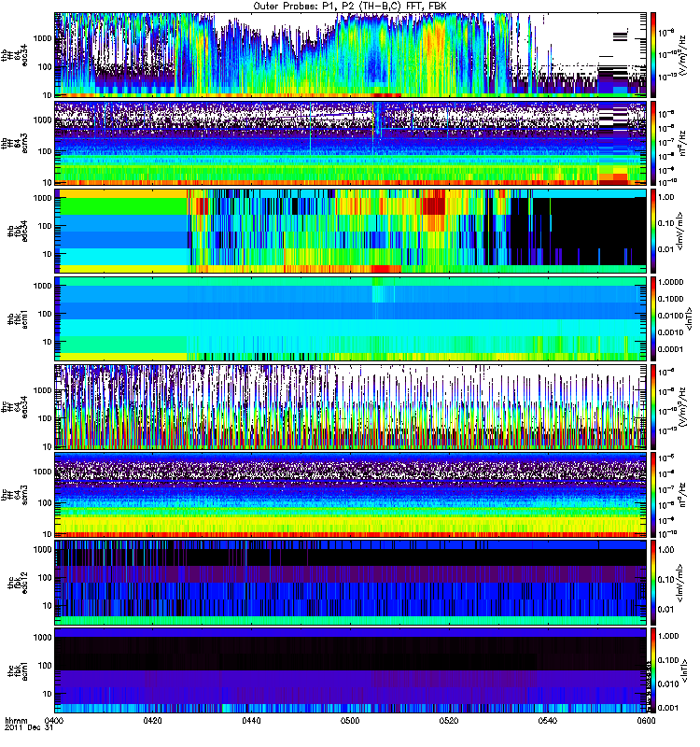Screen dimensions: 700x747
Task: Click the 'thc fff 64 edc34' y-axis label
Action: (x=14, y=407)
